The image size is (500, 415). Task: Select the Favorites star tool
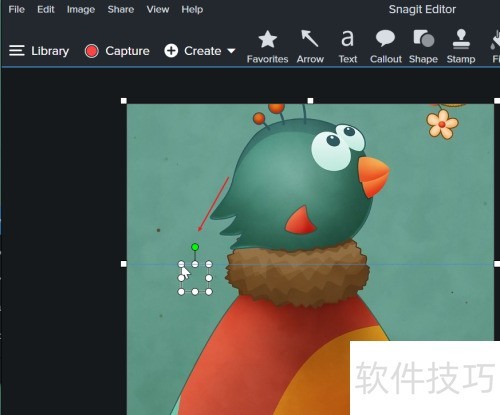(267, 47)
